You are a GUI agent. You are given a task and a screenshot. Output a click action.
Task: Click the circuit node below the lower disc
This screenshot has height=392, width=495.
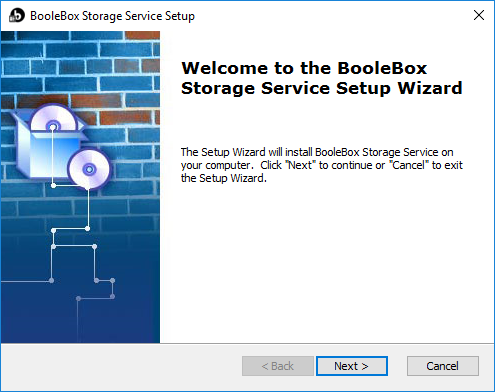click(87, 229)
